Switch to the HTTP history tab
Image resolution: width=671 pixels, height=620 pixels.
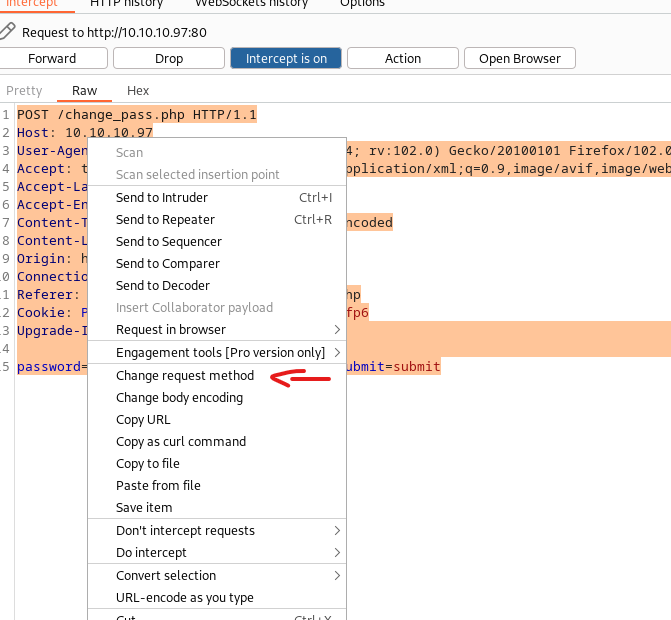pyautogui.click(x=127, y=4)
